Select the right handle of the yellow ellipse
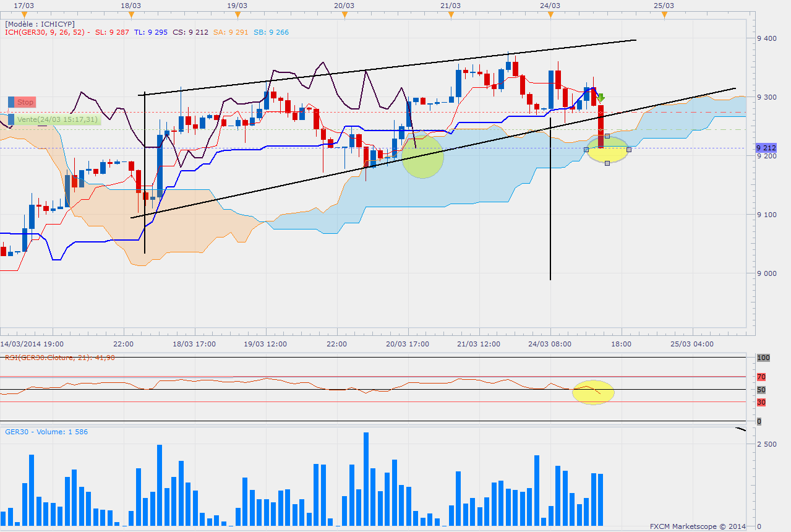Screen dimensions: 791x532 point(629,150)
